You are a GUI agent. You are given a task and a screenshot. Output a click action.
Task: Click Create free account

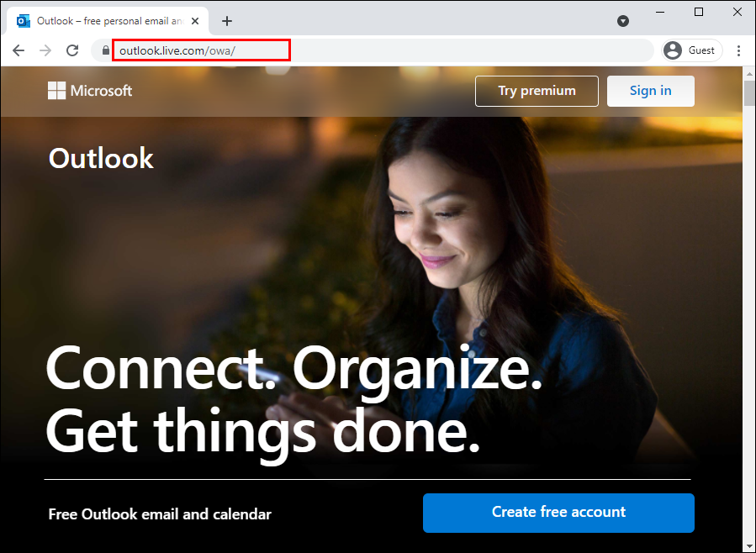click(x=558, y=513)
